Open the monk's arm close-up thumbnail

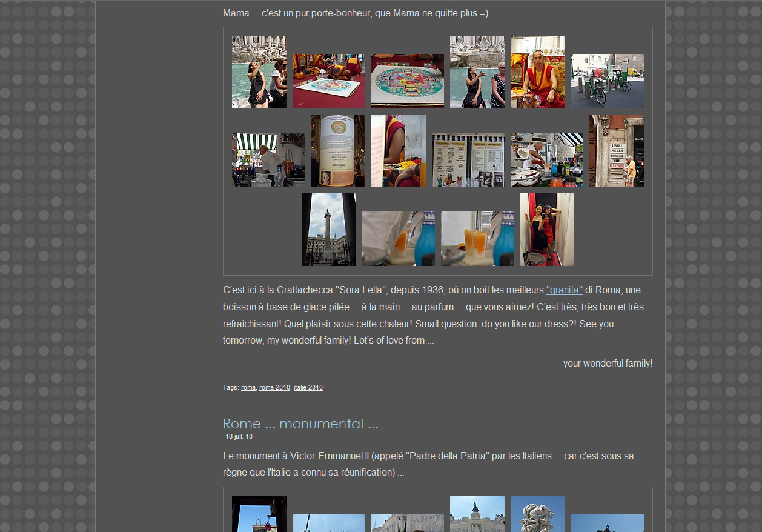tap(398, 151)
